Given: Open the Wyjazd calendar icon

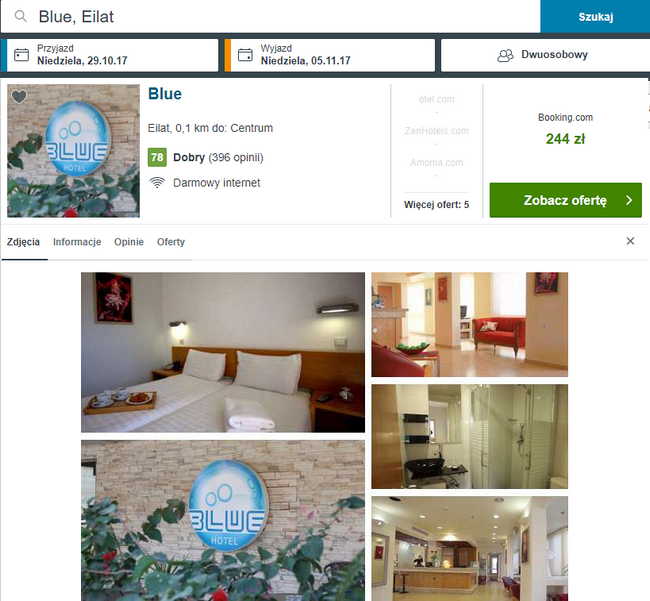Looking at the screenshot, I should (x=245, y=55).
